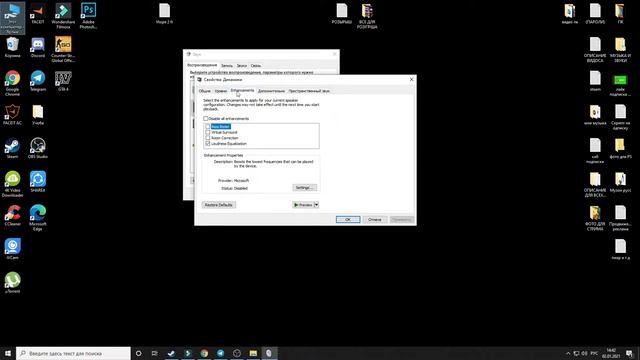Viewport: 640px width, 360px height.
Task: Select the uTorrent desktop icon
Action: [12, 283]
